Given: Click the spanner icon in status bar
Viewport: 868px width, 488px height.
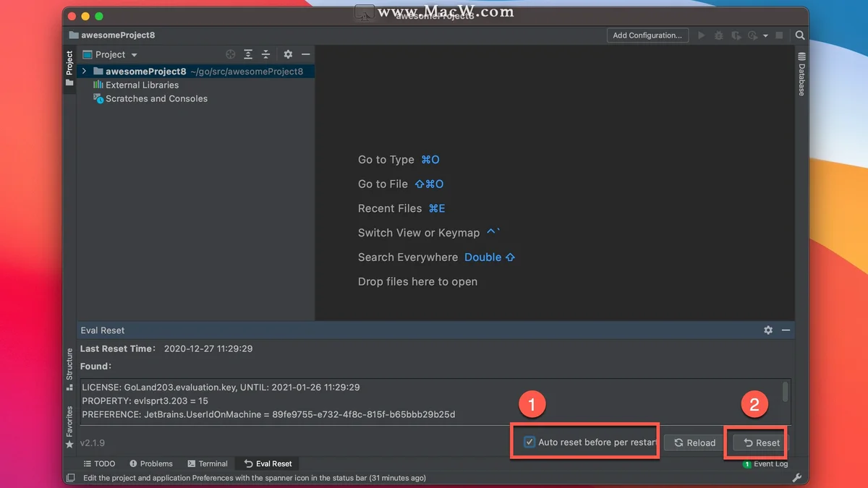Looking at the screenshot, I should (797, 478).
